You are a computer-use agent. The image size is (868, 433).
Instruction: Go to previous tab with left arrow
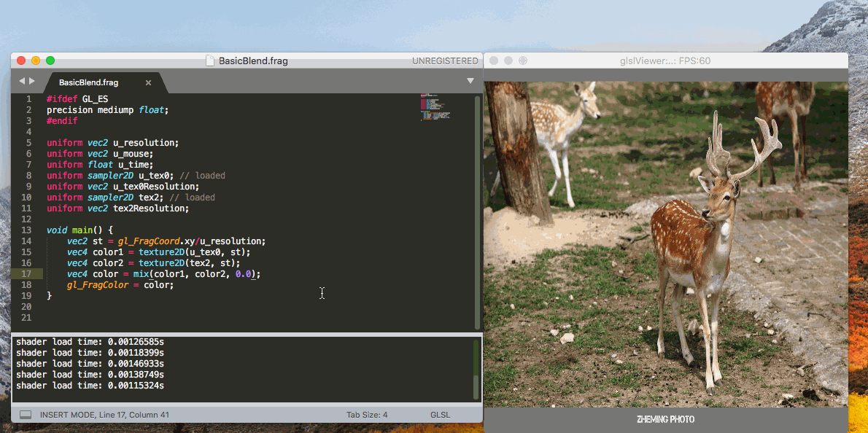coord(22,82)
